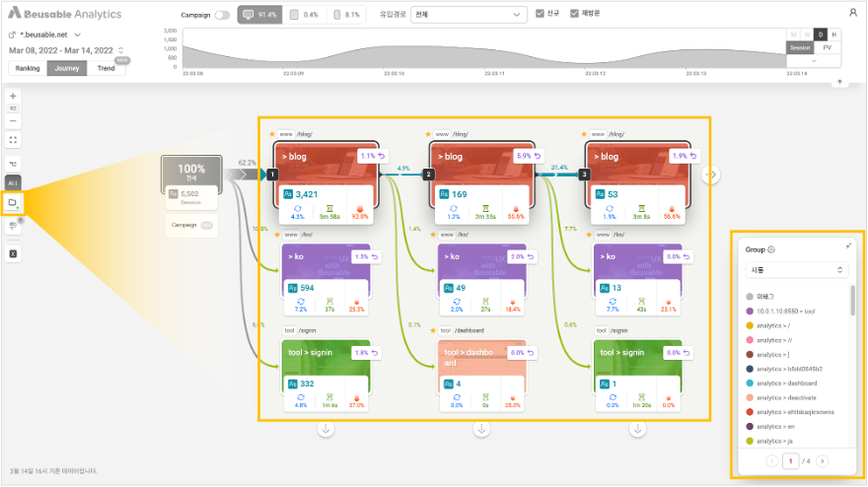Open the Group sort dropdown in panel
Image resolution: width=868 pixels, height=487 pixels.
click(x=796, y=269)
